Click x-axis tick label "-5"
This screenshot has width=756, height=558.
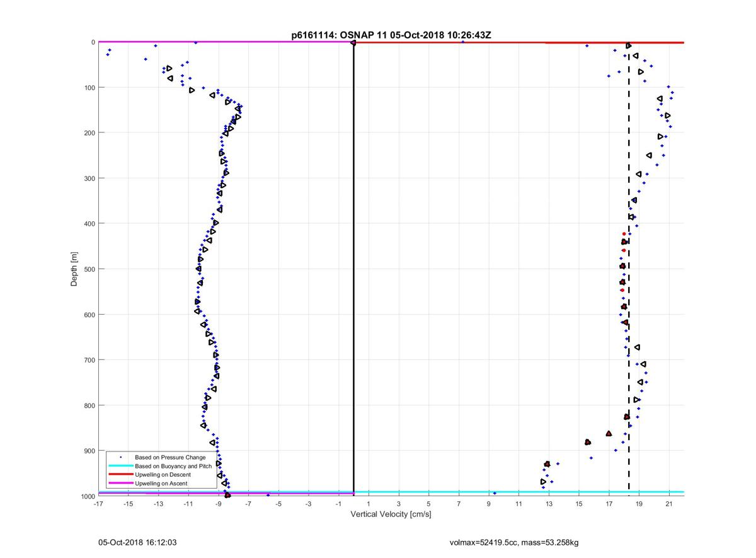click(278, 504)
